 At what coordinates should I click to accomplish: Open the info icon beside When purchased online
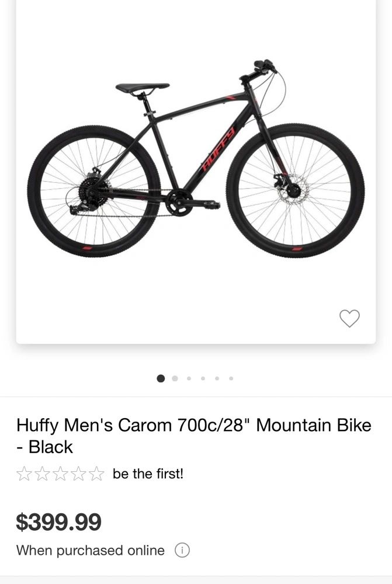pos(182,550)
